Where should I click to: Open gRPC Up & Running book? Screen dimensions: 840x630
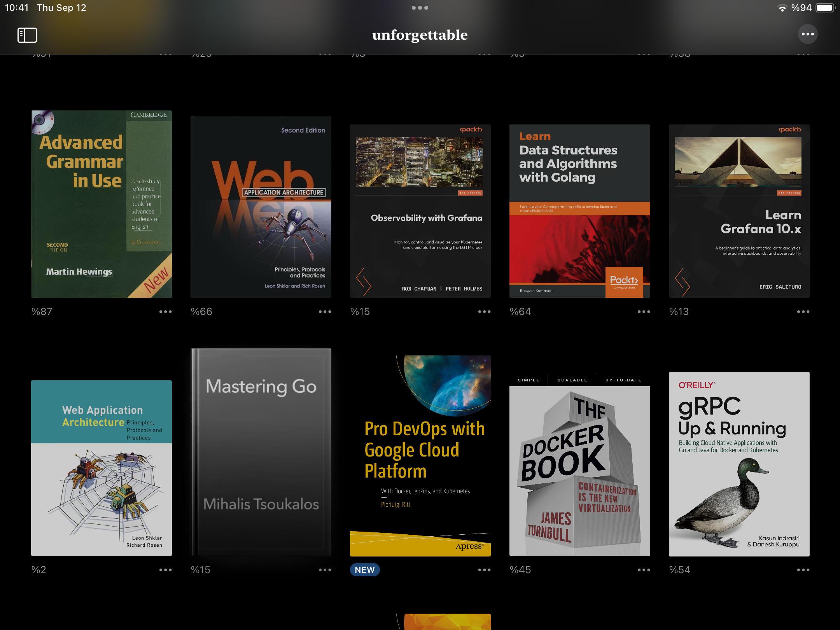[x=739, y=464]
